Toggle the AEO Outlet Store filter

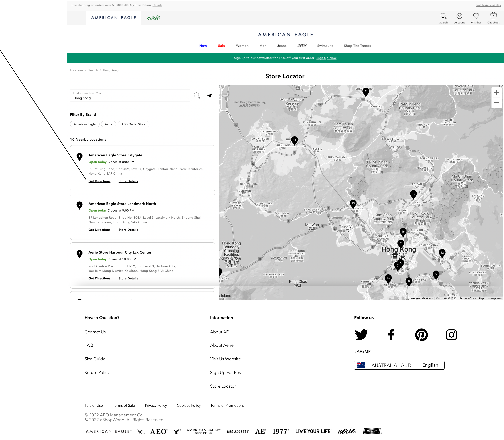click(x=133, y=124)
